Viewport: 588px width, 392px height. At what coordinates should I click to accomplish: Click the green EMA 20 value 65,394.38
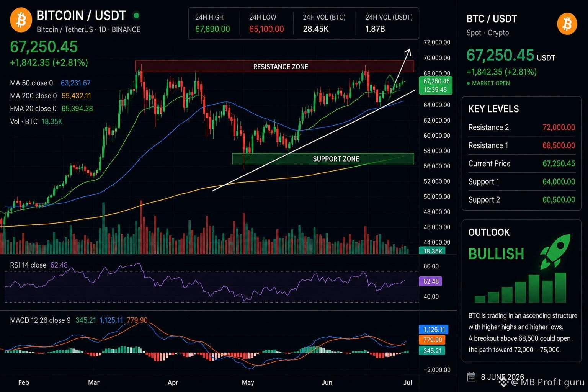point(77,109)
